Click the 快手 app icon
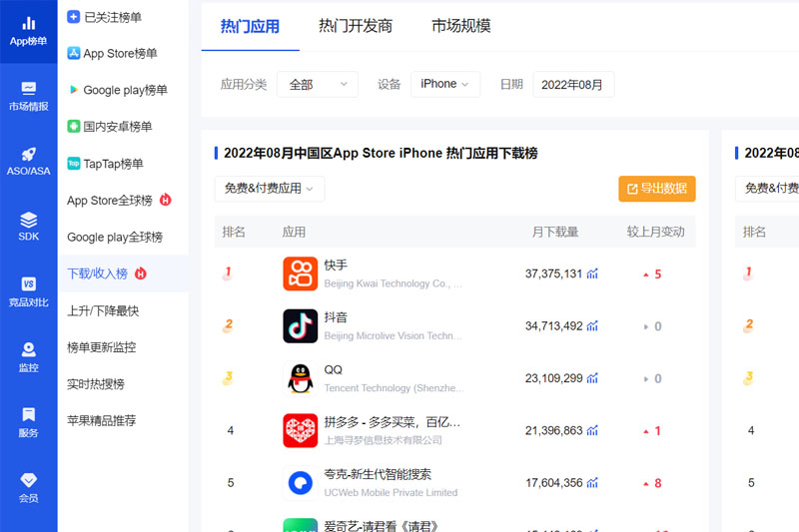Screen dimensions: 799x532 point(300,274)
